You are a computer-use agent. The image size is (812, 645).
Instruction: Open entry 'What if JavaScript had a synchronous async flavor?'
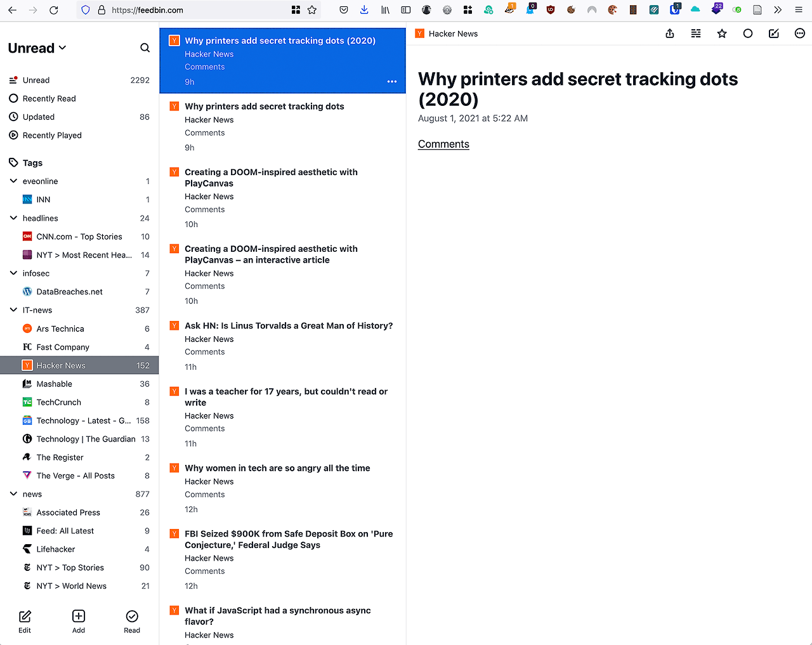pos(282,622)
